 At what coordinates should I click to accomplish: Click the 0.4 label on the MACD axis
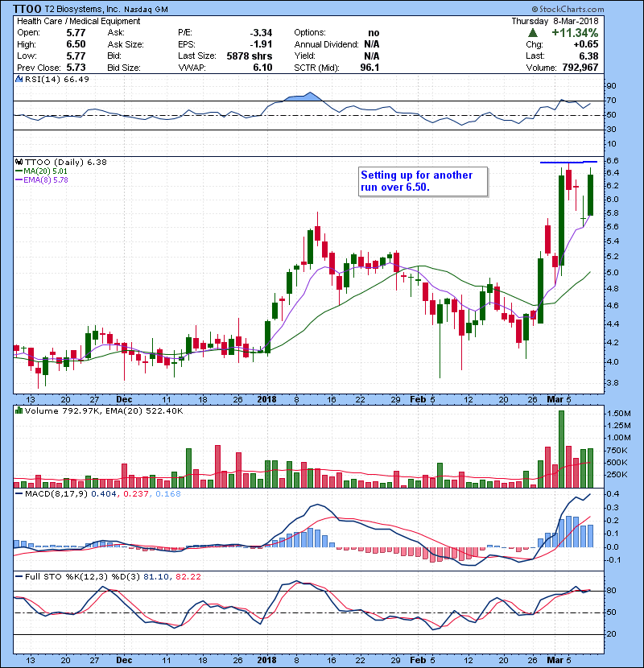click(x=611, y=494)
